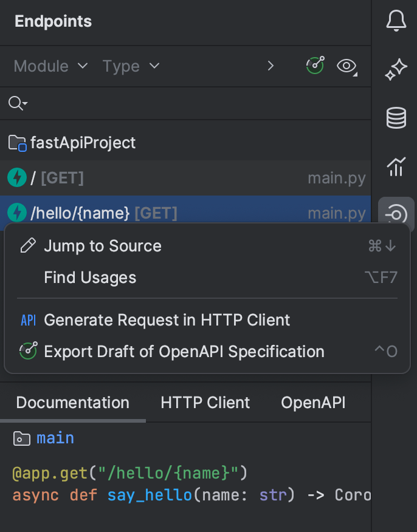Choose Find Usages from context menu
The image size is (417, 532).
tap(90, 278)
